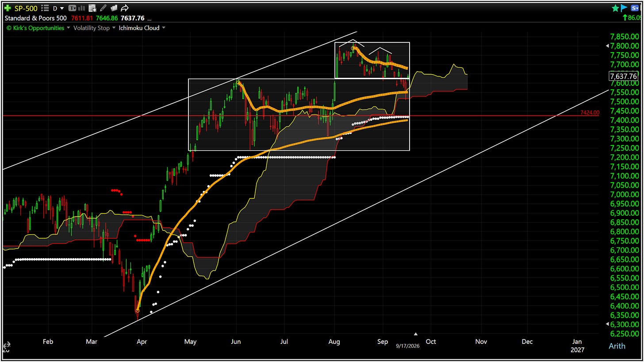Click the calendar add icon in toolbar
This screenshot has width=644, height=362.
tap(92, 8)
